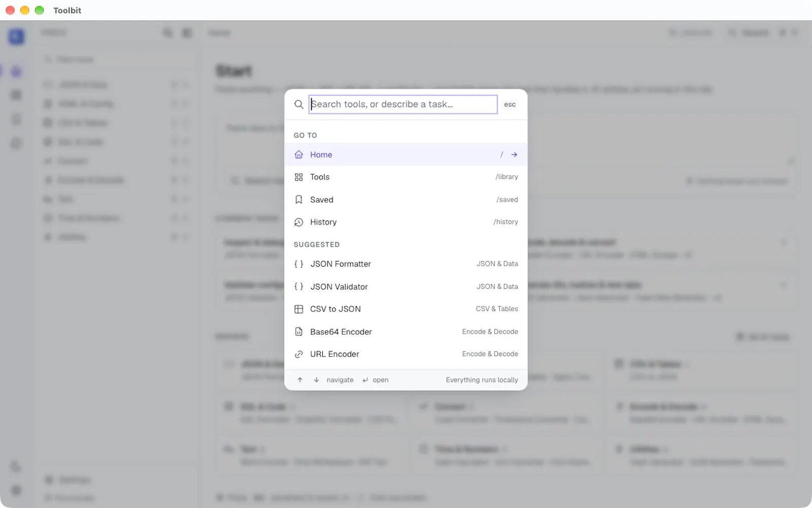
Task: Click the "/history" path text
Action: pos(505,222)
